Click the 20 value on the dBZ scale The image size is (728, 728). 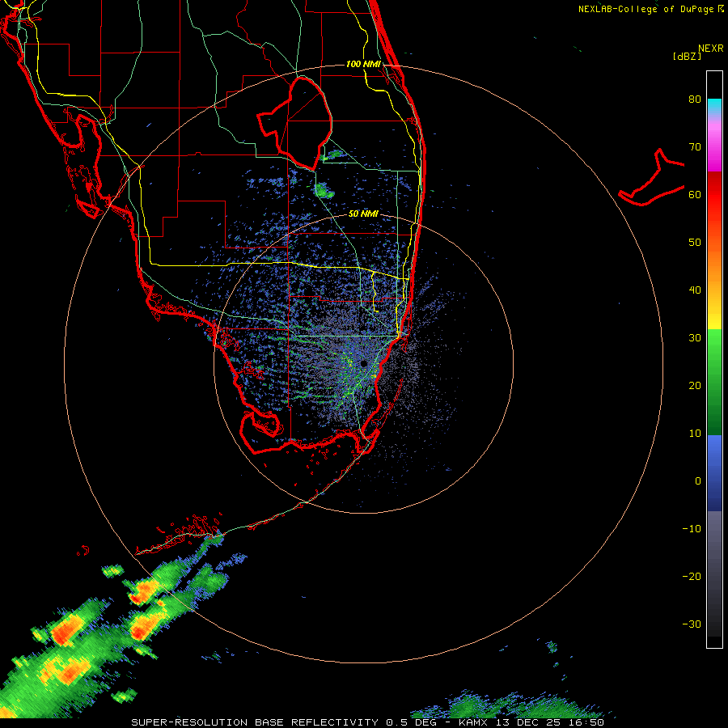(695, 386)
